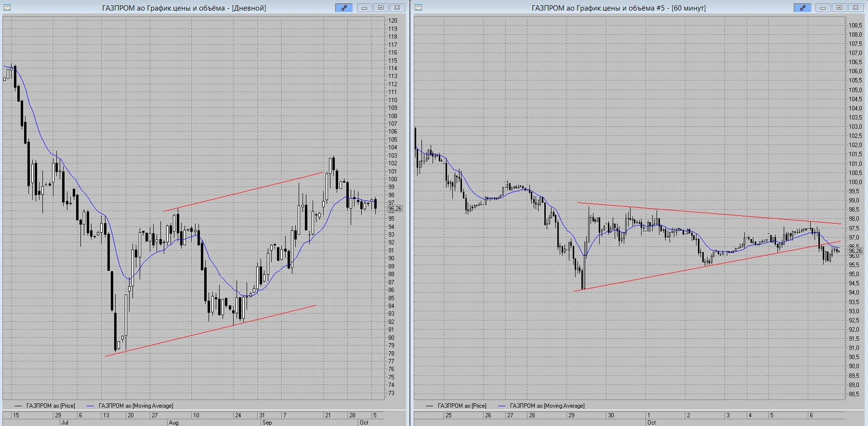Toggle the link-windows button in the 60 минут chart
Screen dimensions: 868x426
coord(802,8)
